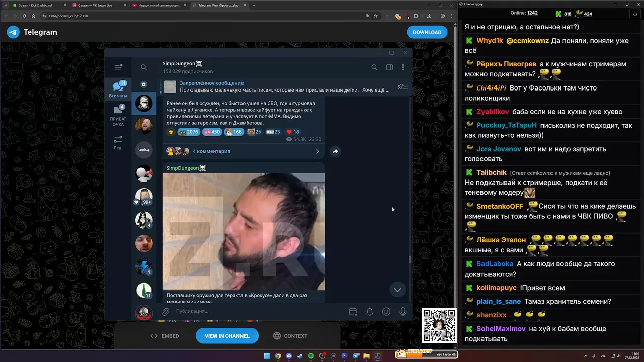
Task: Toggle the frog reaction showing 2076
Action: tap(189, 132)
